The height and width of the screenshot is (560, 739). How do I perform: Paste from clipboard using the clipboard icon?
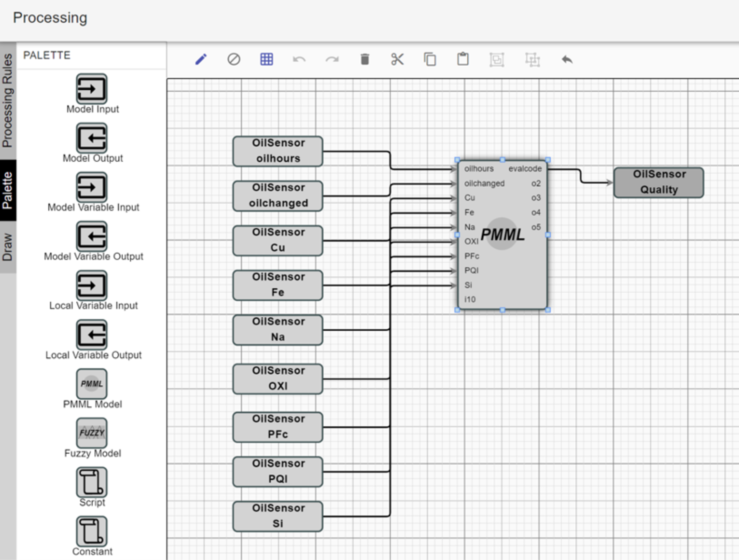tap(462, 59)
